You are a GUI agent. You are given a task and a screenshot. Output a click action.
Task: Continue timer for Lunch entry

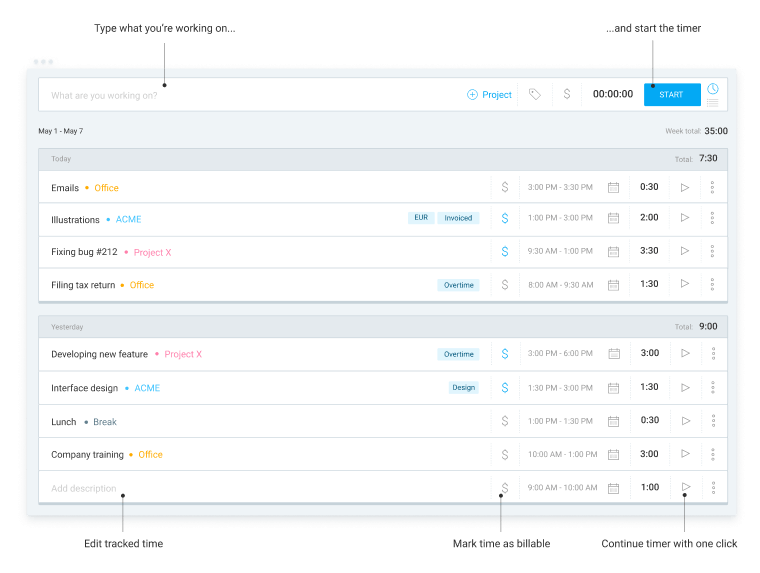tap(686, 420)
